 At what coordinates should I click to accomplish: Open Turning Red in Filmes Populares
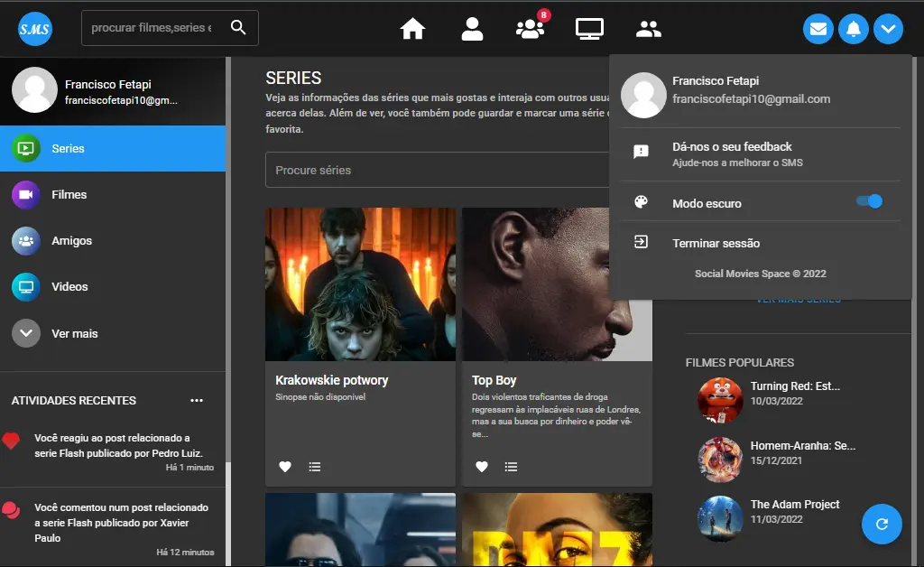(795, 386)
